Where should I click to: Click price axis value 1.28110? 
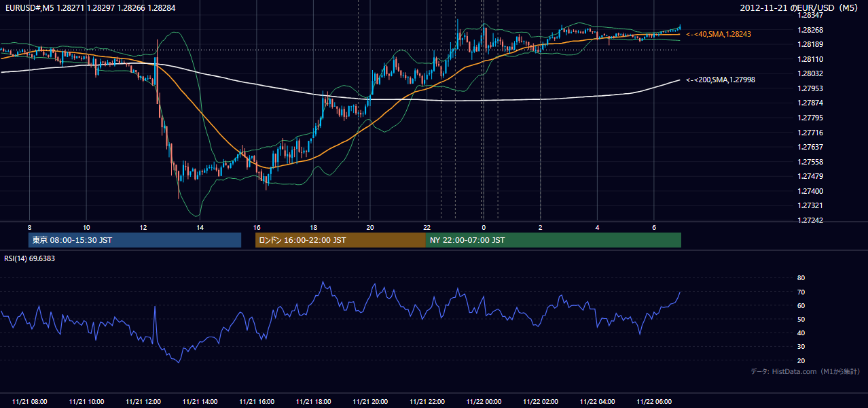pos(810,59)
